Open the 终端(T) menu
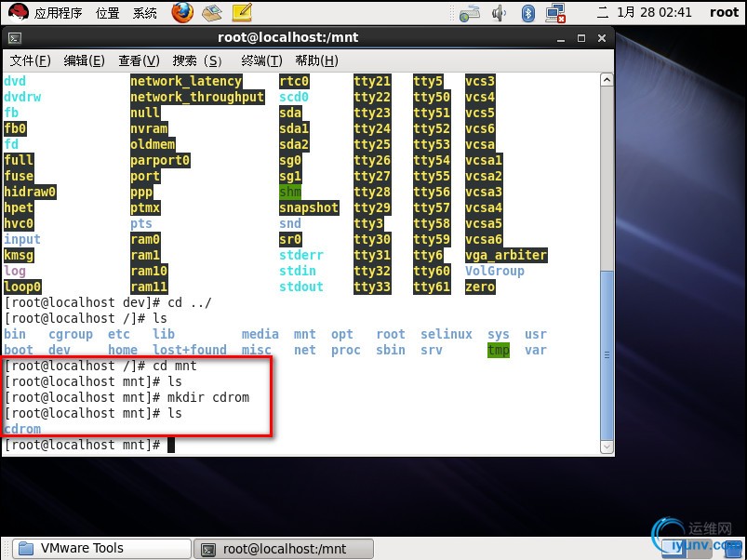Image resolution: width=747 pixels, height=560 pixels. point(261,60)
